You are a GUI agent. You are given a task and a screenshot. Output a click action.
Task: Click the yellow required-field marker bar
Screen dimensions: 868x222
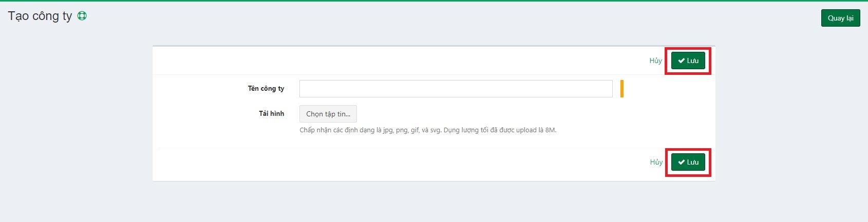621,89
